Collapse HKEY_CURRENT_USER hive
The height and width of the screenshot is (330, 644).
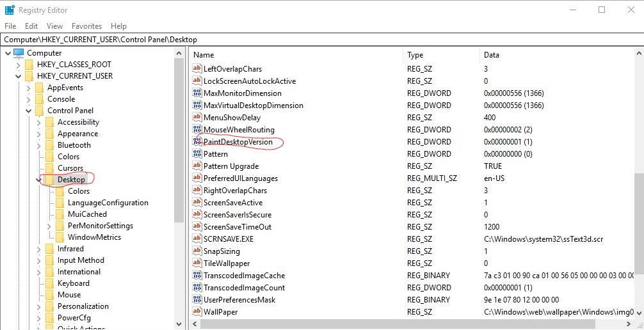point(18,76)
